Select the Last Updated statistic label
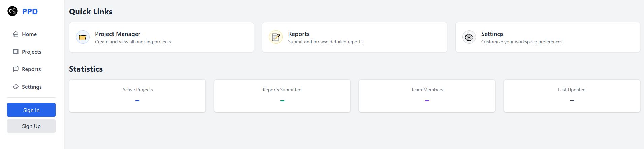Image resolution: width=644 pixels, height=149 pixels. coord(572,90)
